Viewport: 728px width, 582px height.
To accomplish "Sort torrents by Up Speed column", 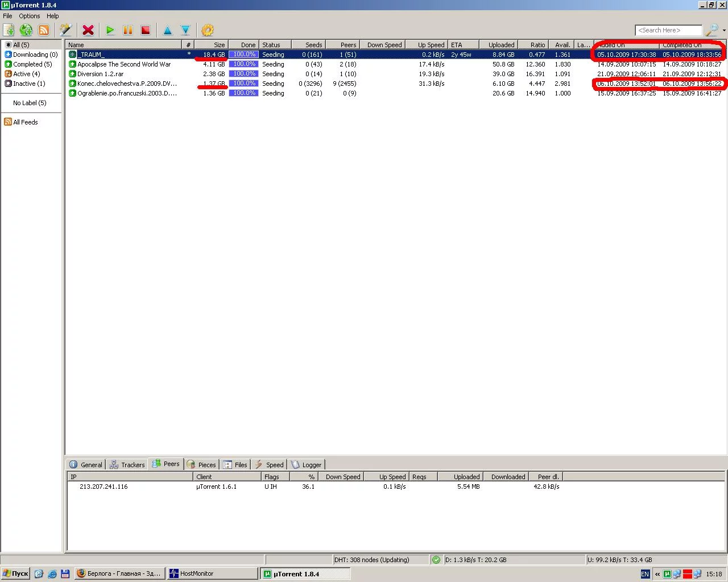I will [x=426, y=45].
